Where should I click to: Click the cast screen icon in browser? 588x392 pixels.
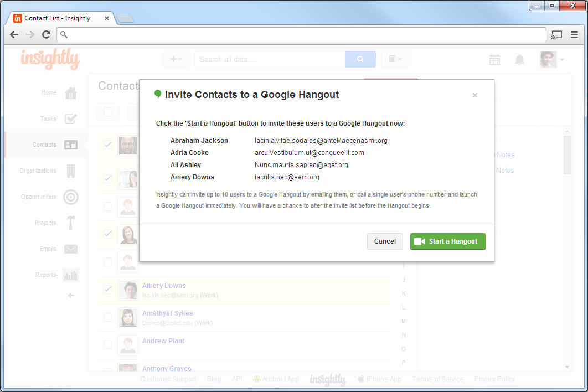pos(557,35)
